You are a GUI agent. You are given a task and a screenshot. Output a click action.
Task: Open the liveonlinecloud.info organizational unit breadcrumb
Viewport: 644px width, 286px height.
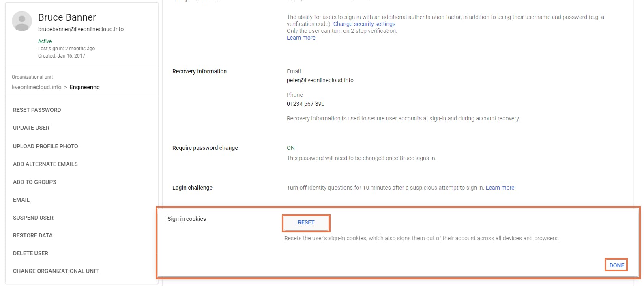tap(36, 87)
